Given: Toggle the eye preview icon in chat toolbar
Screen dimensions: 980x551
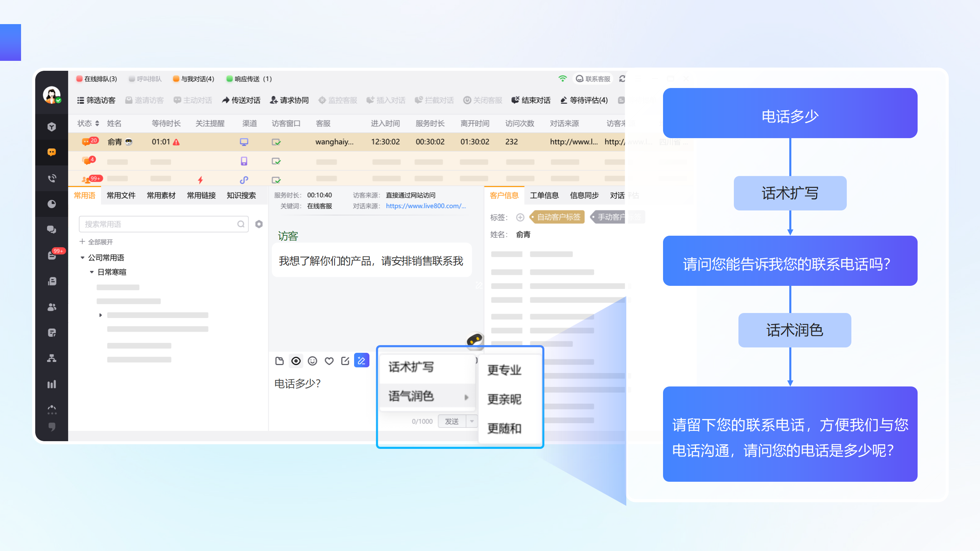Looking at the screenshot, I should (296, 361).
